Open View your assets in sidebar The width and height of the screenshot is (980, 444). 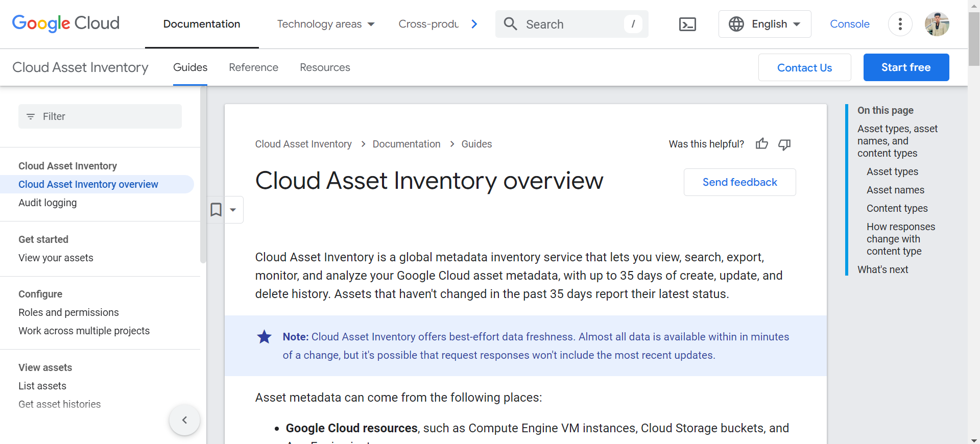click(x=56, y=258)
